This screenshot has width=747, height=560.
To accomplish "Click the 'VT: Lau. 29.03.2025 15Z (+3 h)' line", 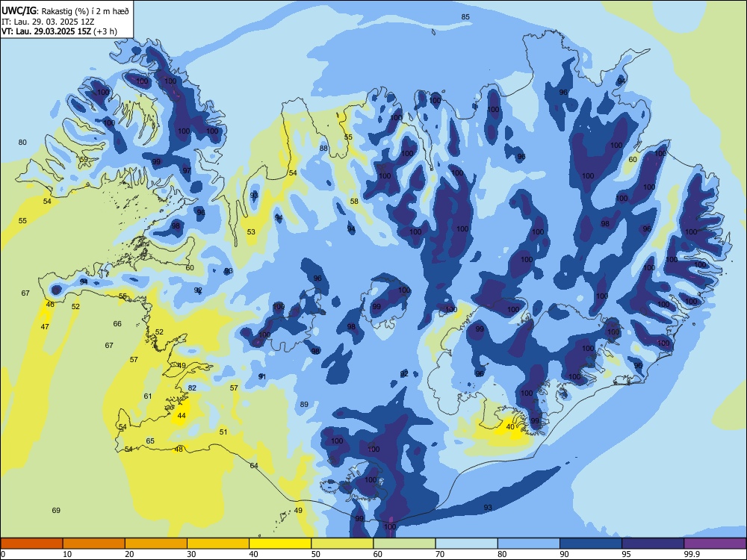I will [59, 31].
